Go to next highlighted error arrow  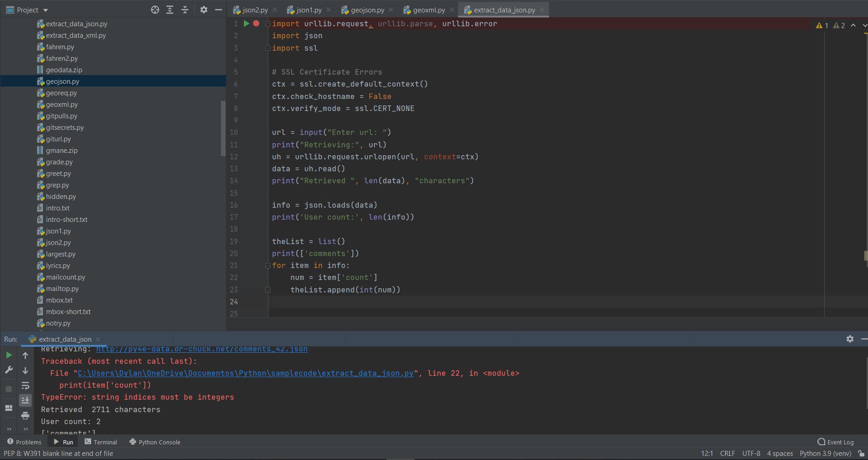[864, 25]
